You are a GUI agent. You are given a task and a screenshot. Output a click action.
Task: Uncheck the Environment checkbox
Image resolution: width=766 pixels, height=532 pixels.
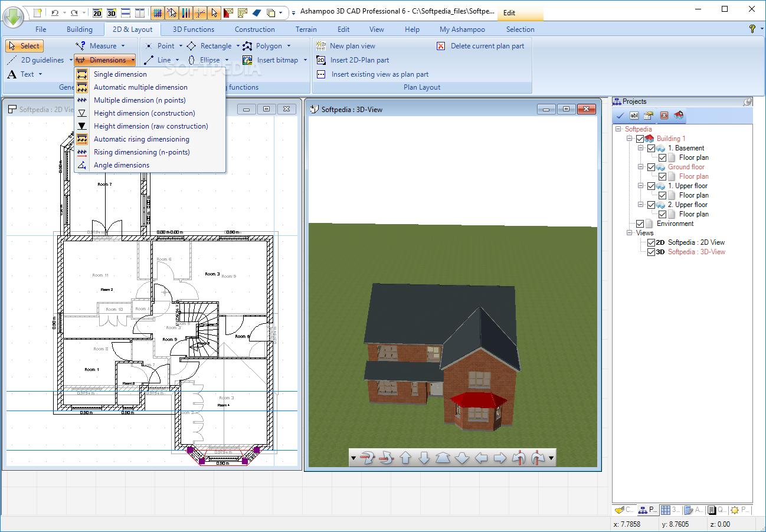coord(640,224)
